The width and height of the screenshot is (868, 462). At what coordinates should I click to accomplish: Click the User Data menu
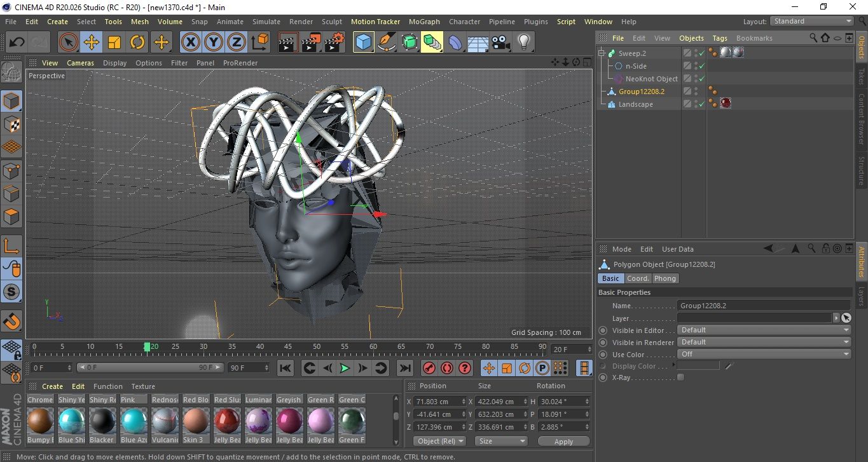pos(678,249)
